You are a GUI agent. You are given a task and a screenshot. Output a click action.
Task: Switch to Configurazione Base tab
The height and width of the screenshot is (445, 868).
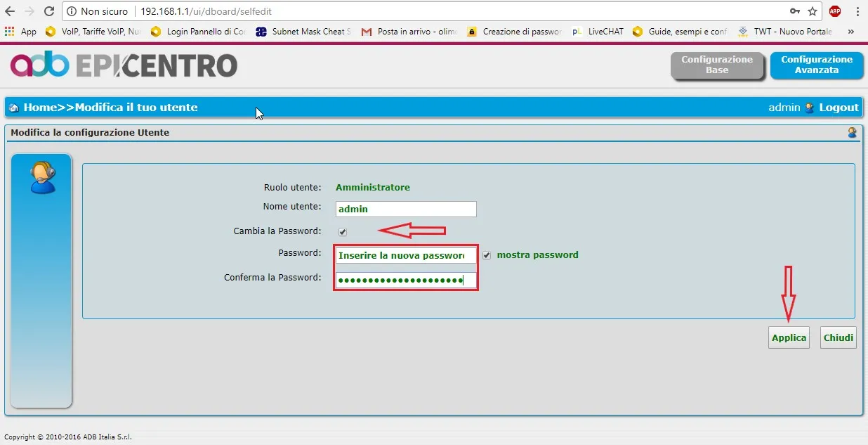(716, 65)
